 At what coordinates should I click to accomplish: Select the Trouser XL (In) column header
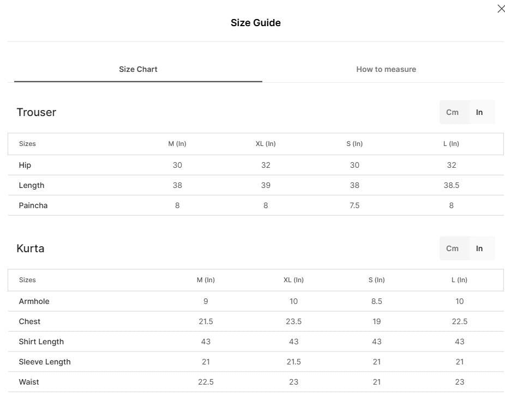(266, 144)
